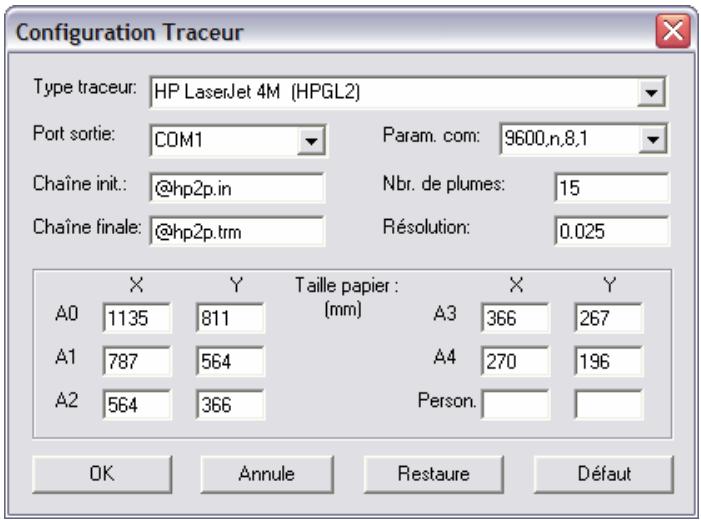Select the A1 X field showing 787

tap(137, 361)
